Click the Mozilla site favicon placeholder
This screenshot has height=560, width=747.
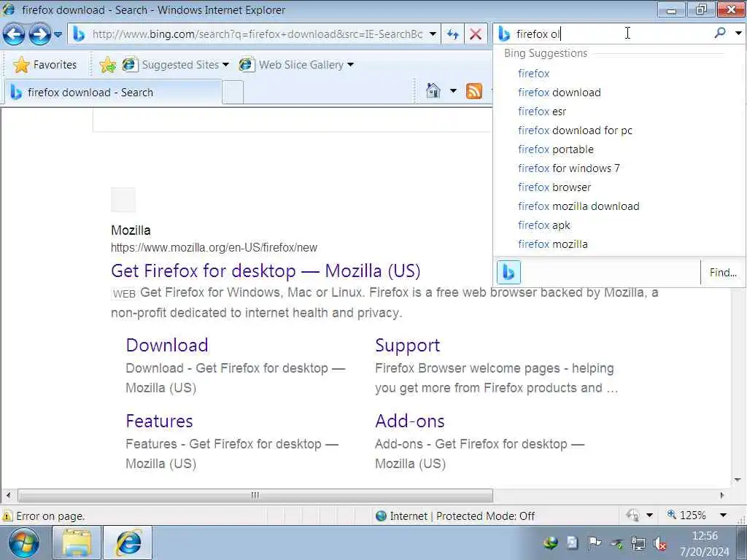coord(123,200)
